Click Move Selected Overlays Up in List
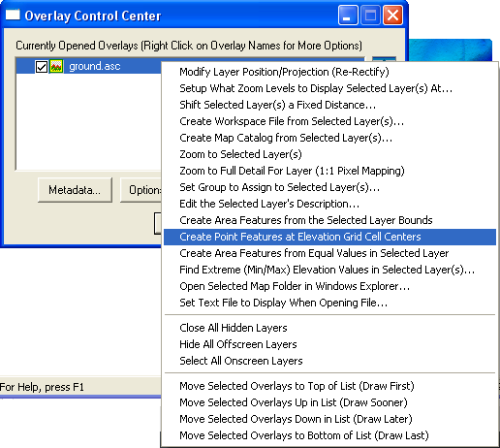Viewport: 500px width, 448px height. [329, 402]
